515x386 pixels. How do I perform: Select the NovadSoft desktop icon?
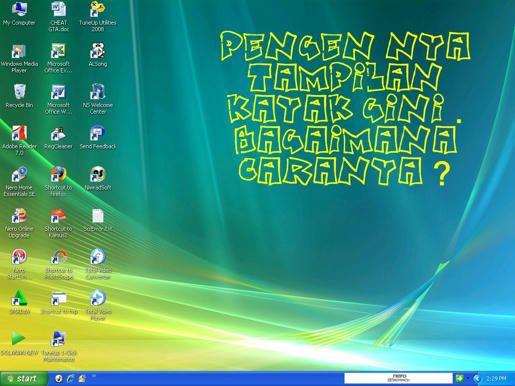pos(98,178)
